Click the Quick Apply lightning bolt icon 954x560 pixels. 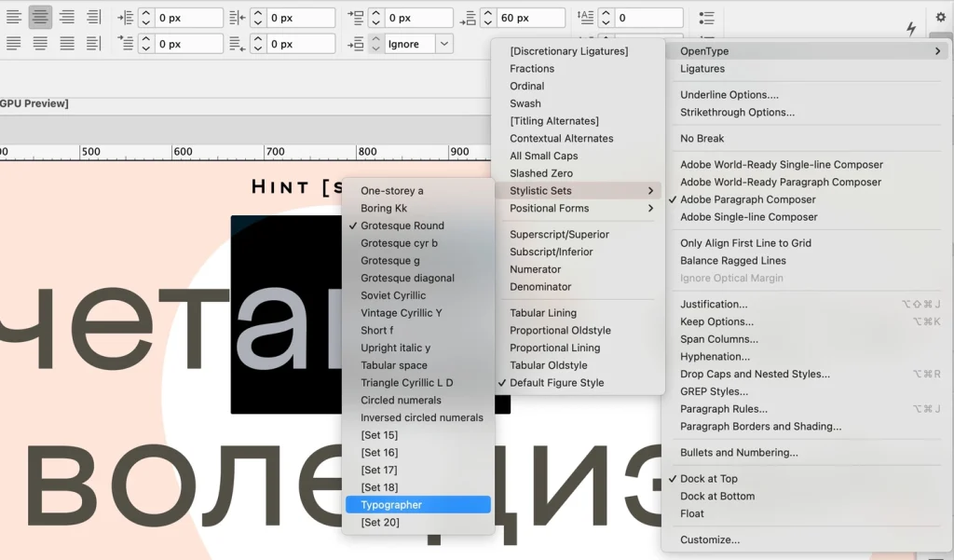911,29
